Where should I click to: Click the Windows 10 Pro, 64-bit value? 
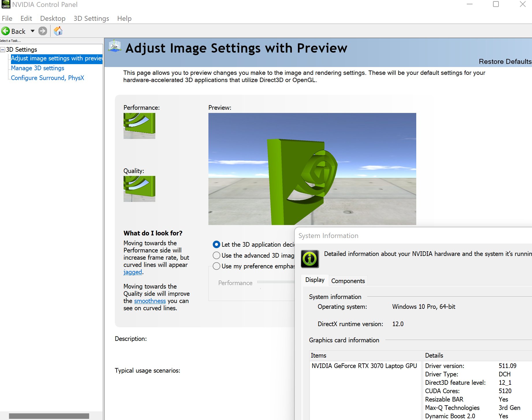click(423, 307)
